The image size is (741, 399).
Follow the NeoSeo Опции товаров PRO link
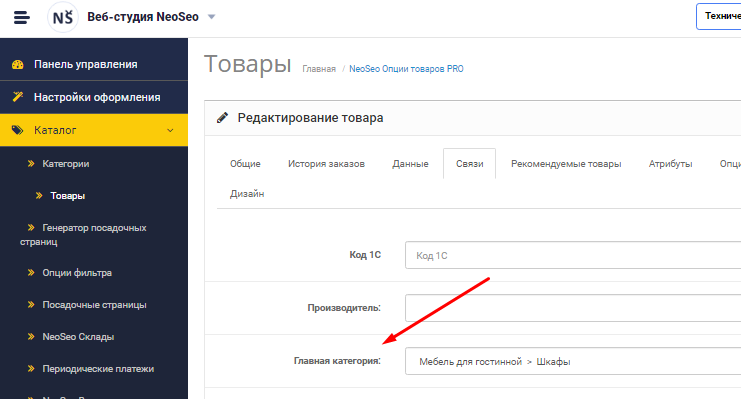click(x=406, y=69)
